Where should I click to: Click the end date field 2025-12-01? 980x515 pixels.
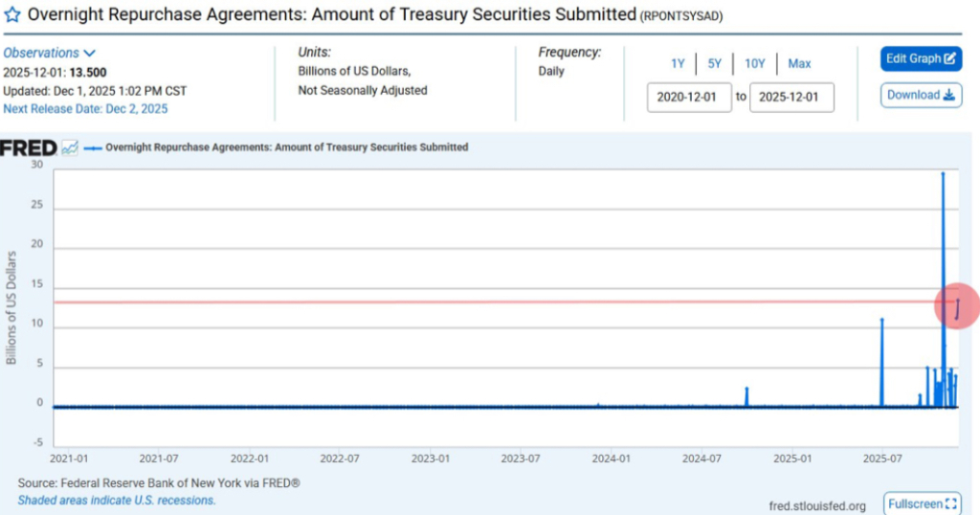[x=791, y=97]
